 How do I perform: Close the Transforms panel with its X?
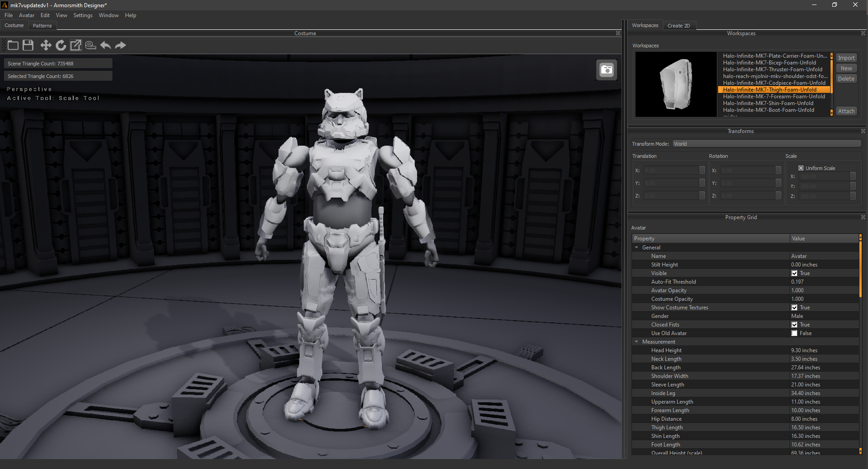[x=863, y=131]
